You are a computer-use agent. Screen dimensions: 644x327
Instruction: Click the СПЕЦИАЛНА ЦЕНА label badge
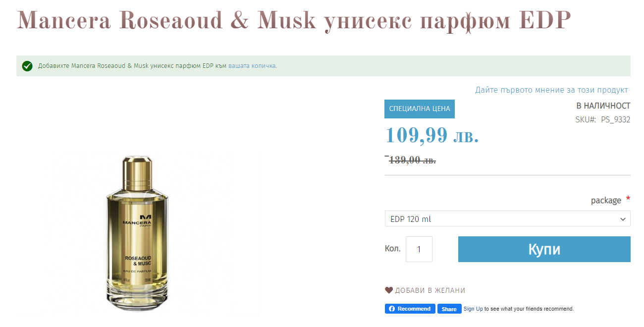click(x=420, y=109)
